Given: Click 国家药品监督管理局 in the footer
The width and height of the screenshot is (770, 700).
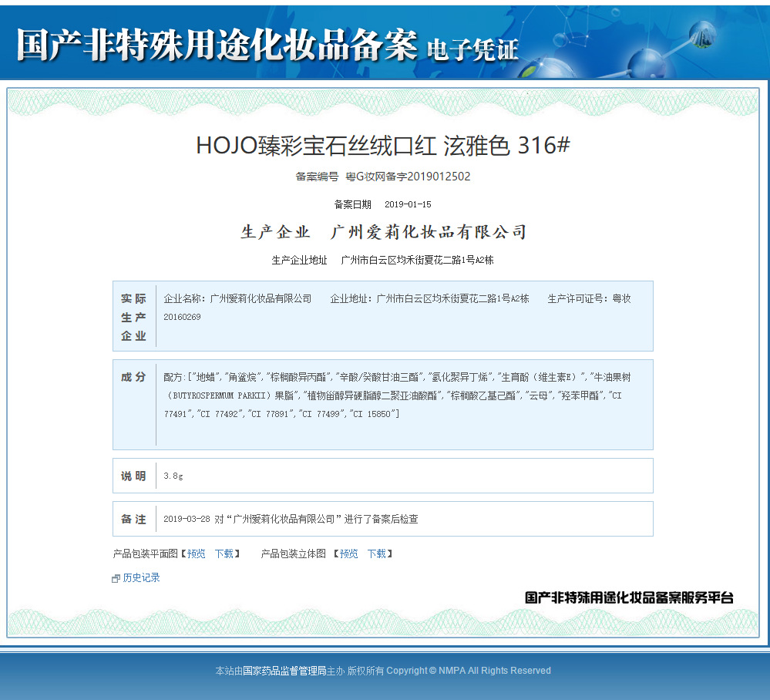Looking at the screenshot, I should tap(285, 671).
